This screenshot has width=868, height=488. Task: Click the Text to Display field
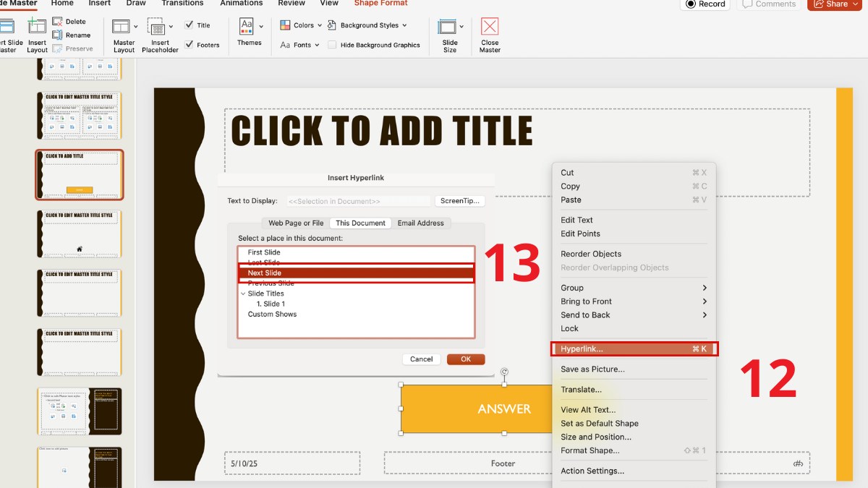(x=358, y=201)
